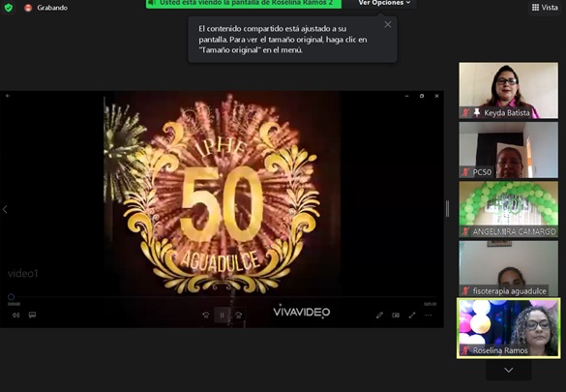Open subtitles/captions in the video player
This screenshot has width=566, height=392.
coord(32,316)
